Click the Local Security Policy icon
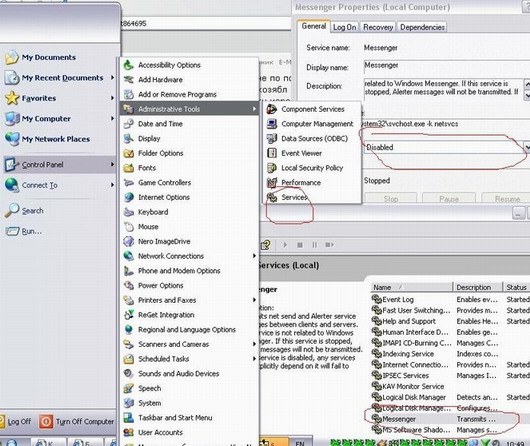Screen dimensions: 530x446 [x=272, y=168]
